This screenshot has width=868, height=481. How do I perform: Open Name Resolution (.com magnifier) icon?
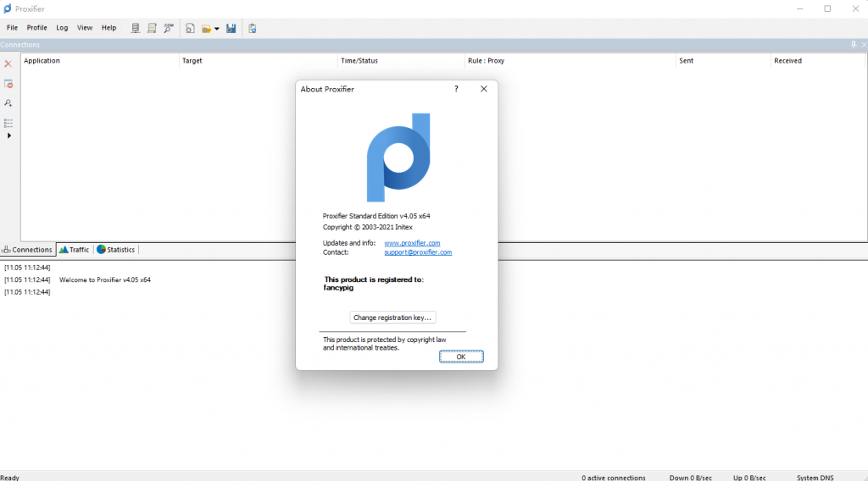click(x=169, y=28)
